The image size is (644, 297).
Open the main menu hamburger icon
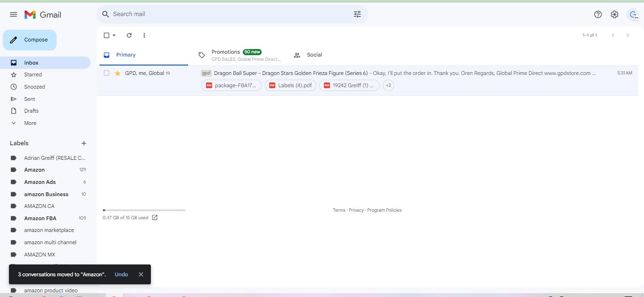pos(13,15)
